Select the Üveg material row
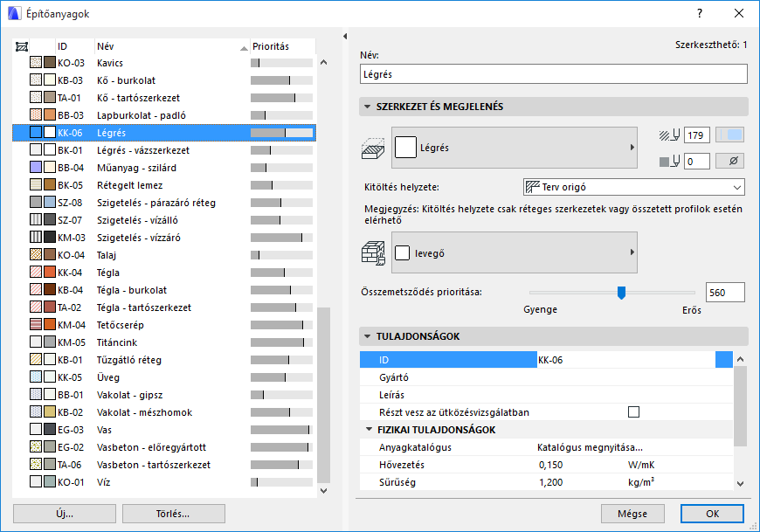Viewport: 760px width, 532px height. [x=164, y=377]
